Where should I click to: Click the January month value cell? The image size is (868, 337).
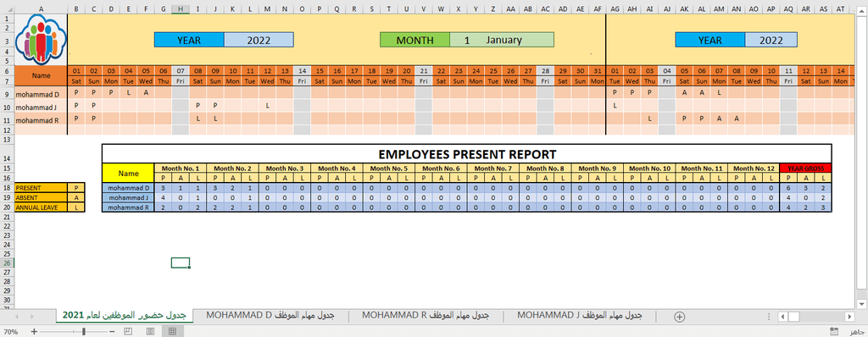[x=502, y=40]
